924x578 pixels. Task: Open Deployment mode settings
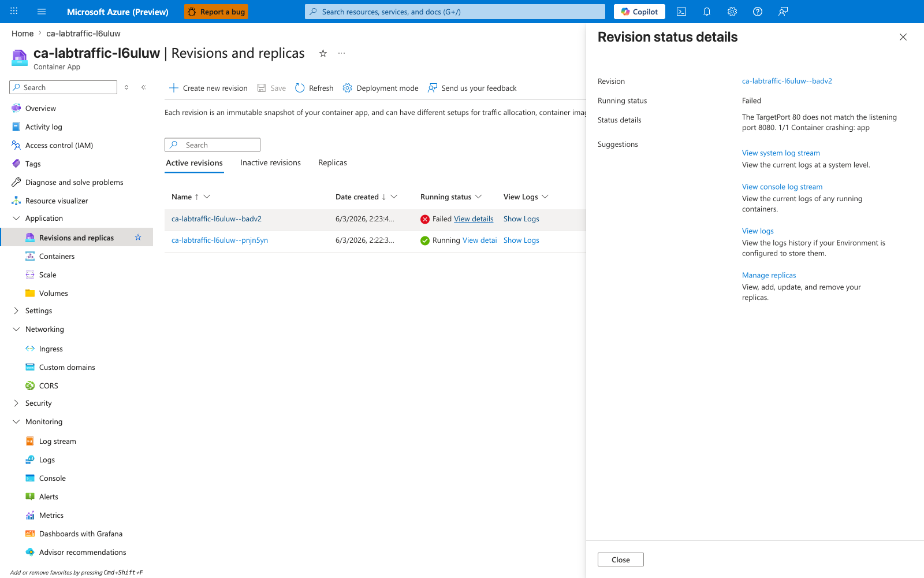click(x=381, y=88)
